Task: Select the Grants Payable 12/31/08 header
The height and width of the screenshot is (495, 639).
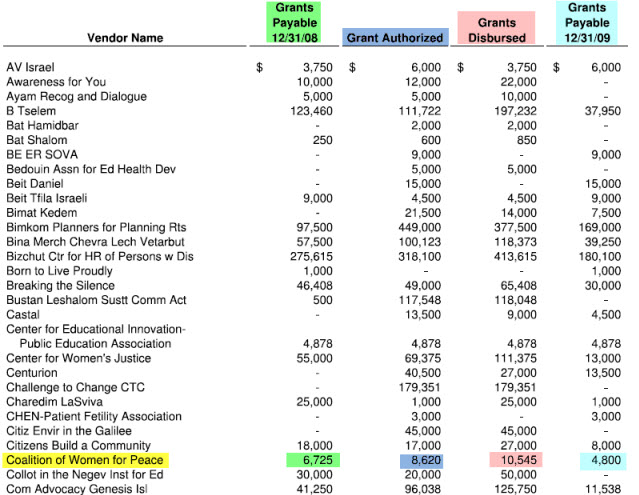Action: pos(294,23)
